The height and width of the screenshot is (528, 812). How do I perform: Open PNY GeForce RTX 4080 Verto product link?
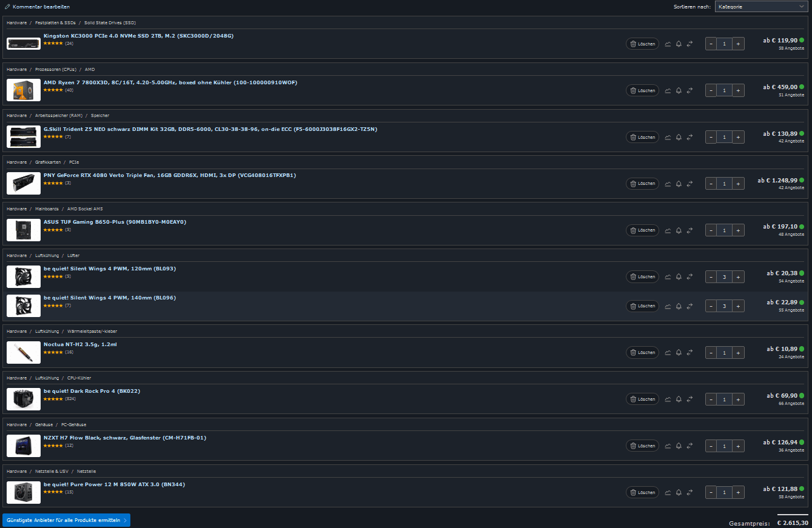tap(170, 175)
